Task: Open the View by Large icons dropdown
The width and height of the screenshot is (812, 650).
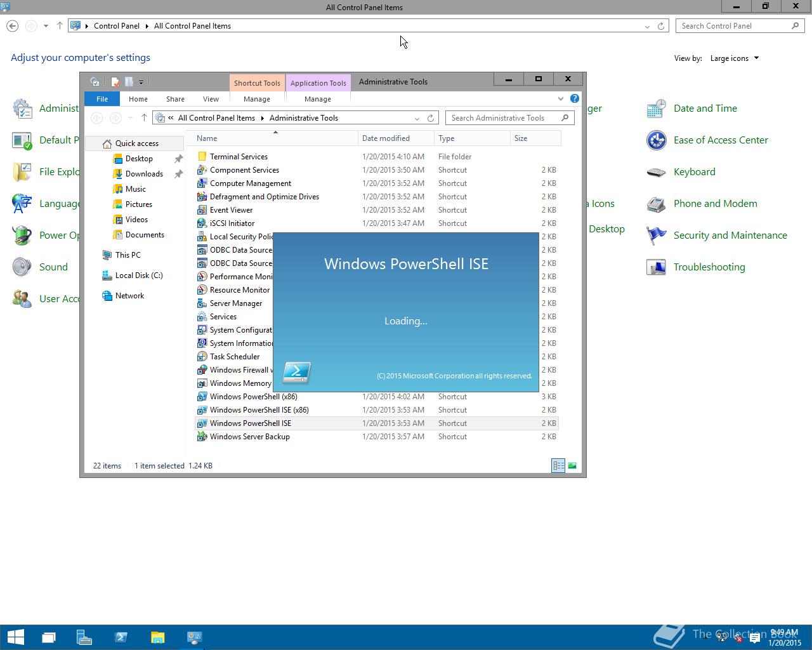Action: coord(734,58)
